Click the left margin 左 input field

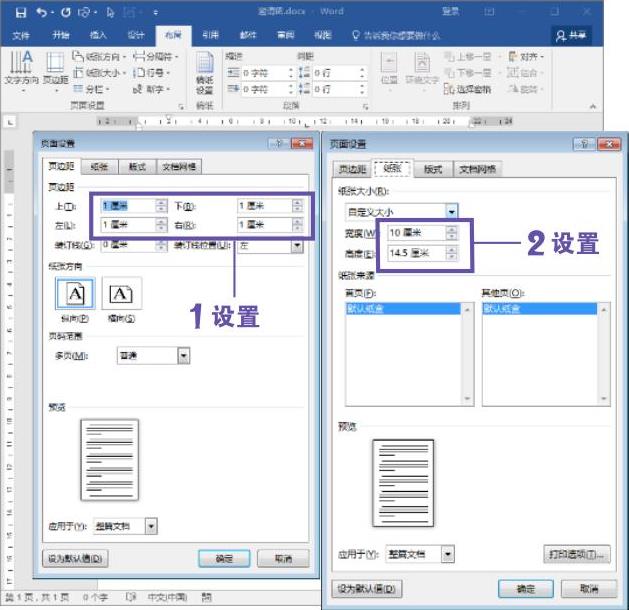coord(128,225)
